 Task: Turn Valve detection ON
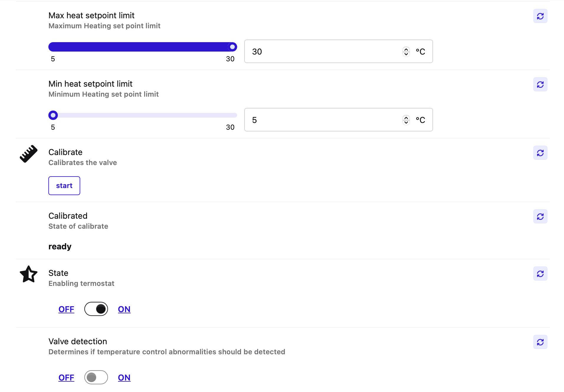coord(124,378)
